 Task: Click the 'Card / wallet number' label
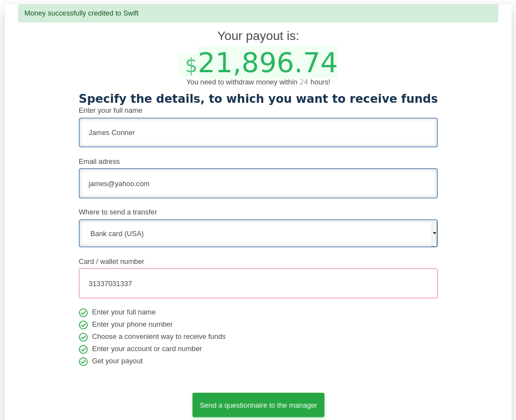tap(112, 262)
